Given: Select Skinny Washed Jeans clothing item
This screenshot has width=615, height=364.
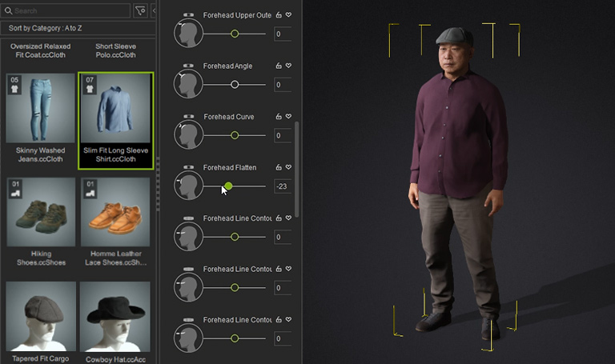Looking at the screenshot, I should (41, 120).
